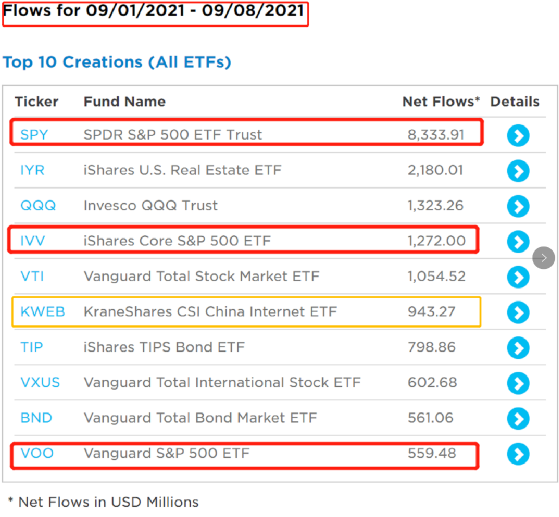Open the VXUS ticker link

point(40,382)
